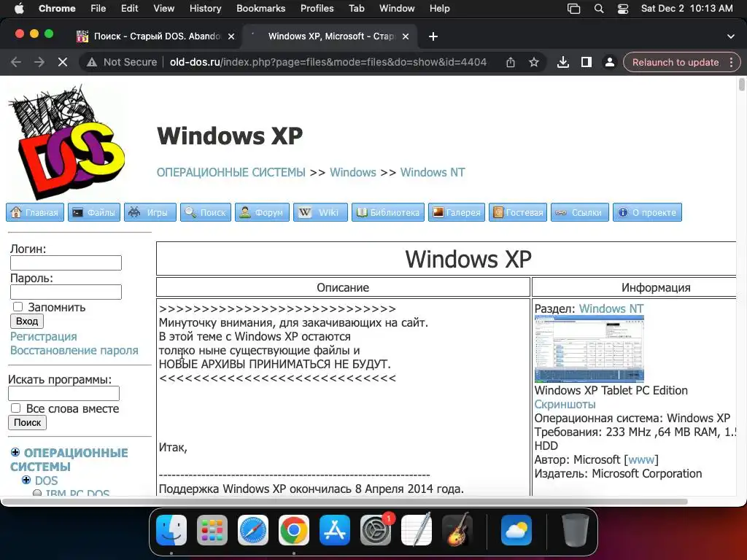Enable Все слова вместе checkbox

16,408
